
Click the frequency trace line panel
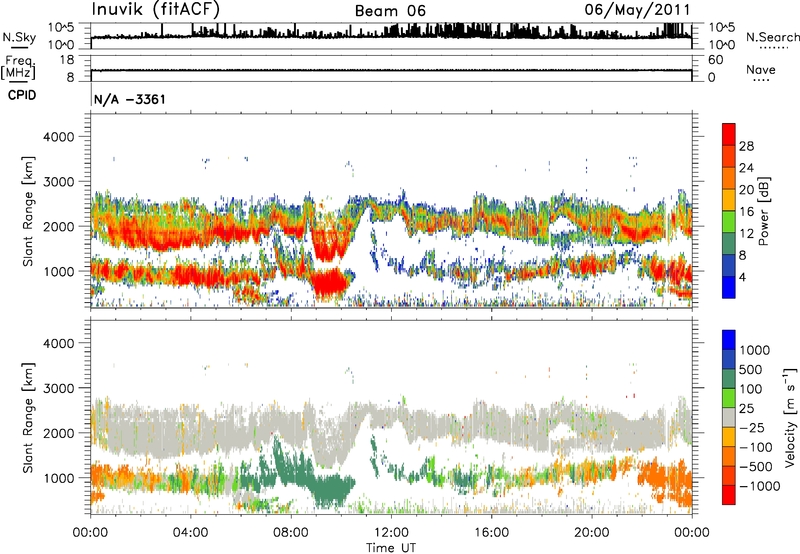(391, 68)
